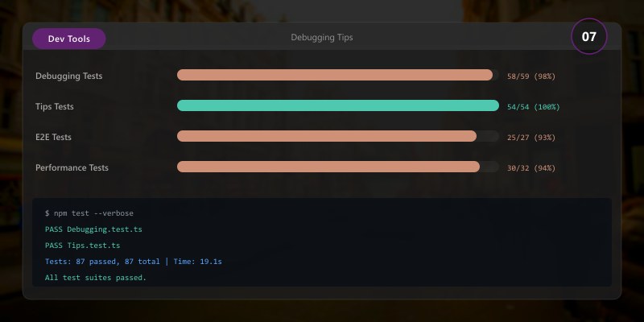Select the Debugging Tips title
The image size is (644, 322).
[x=321, y=37]
